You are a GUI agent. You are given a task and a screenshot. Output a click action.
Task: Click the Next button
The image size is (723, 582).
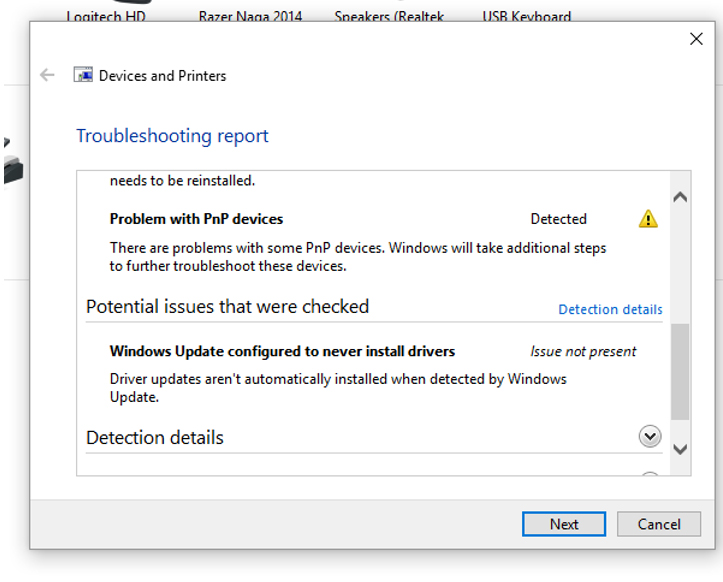[x=564, y=524]
